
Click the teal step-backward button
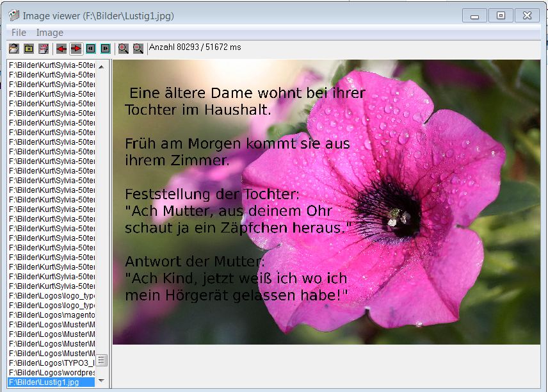click(x=91, y=49)
